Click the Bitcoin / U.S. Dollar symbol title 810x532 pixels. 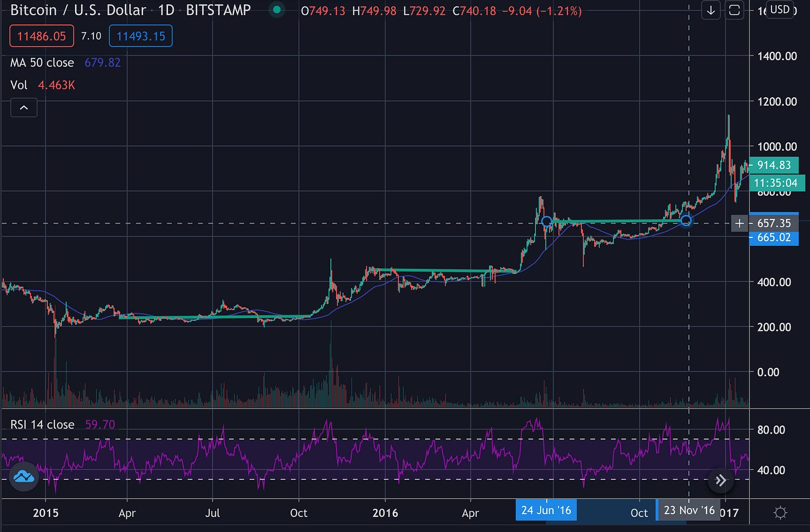click(x=78, y=10)
